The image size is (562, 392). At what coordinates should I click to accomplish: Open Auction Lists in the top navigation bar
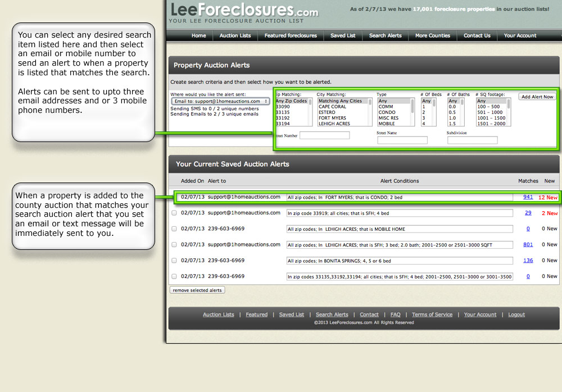235,35
